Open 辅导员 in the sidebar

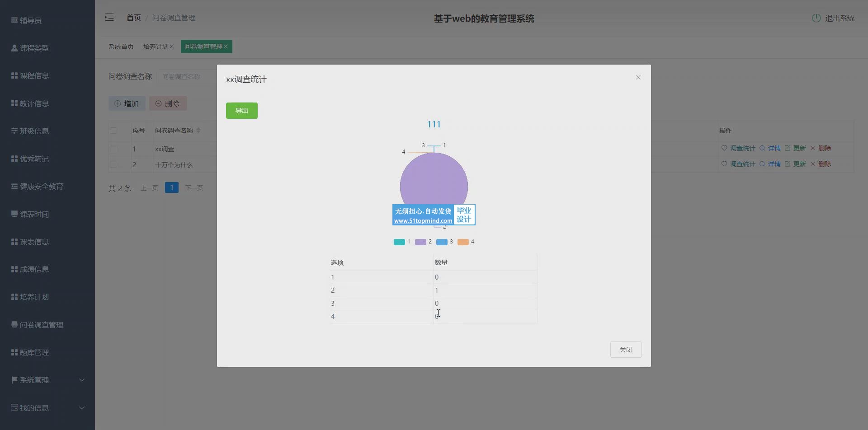[x=47, y=20]
